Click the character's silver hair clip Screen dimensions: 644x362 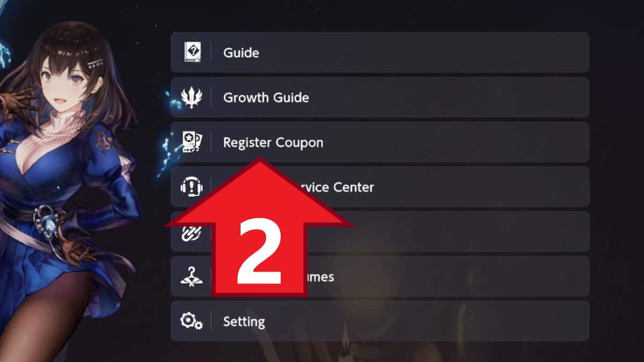pos(93,63)
